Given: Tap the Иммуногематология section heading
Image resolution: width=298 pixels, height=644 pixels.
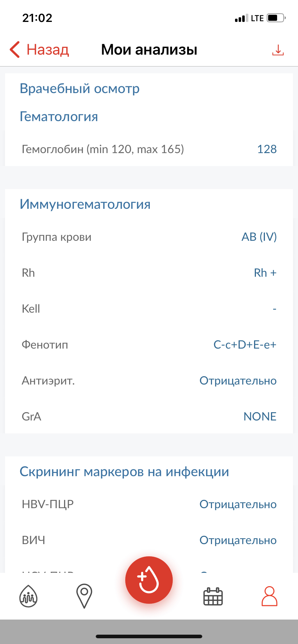Looking at the screenshot, I should pos(85,204).
